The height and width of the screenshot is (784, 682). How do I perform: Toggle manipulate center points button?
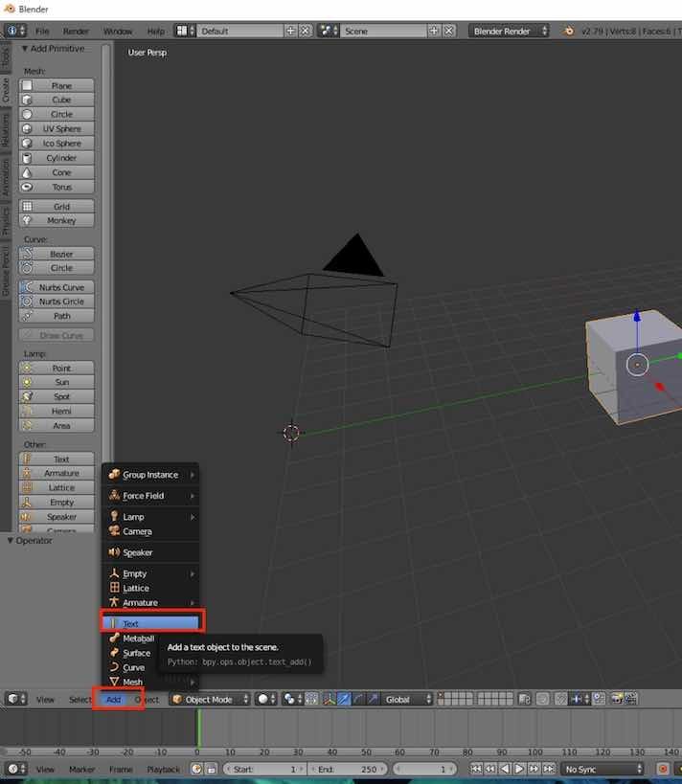311,699
